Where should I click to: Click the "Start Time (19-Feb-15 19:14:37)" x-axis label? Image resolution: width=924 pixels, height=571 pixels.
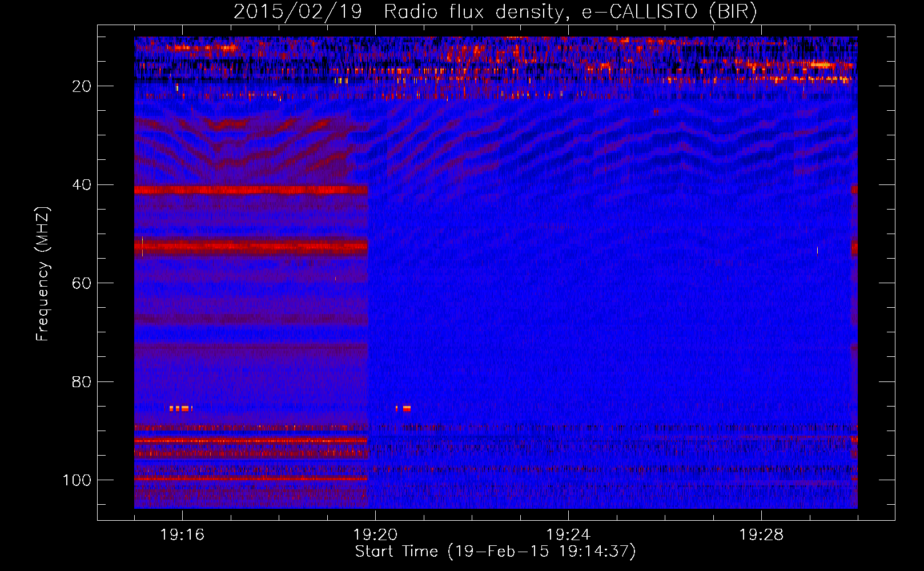(x=495, y=552)
